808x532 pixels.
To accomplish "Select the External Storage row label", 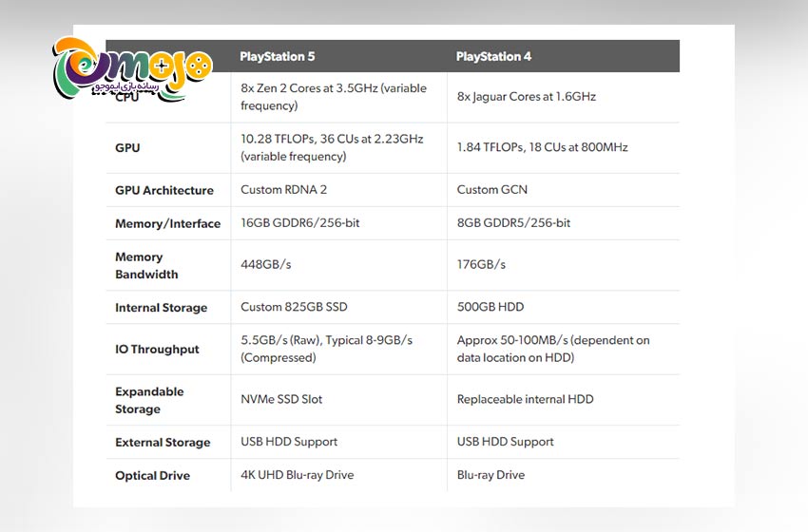I will coord(163,443).
